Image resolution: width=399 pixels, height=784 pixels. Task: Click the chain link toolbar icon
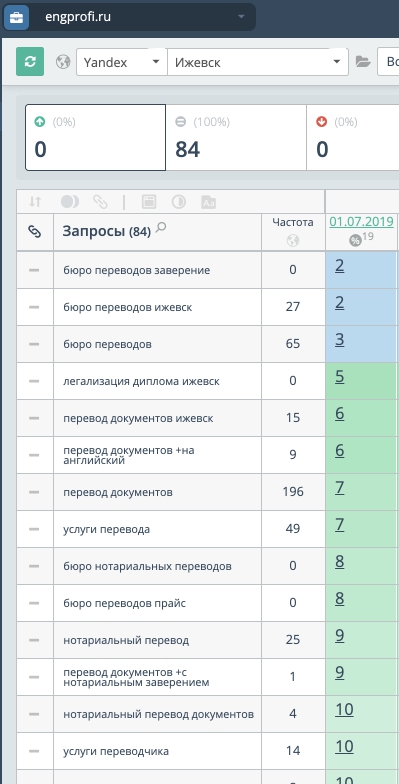tap(100, 202)
